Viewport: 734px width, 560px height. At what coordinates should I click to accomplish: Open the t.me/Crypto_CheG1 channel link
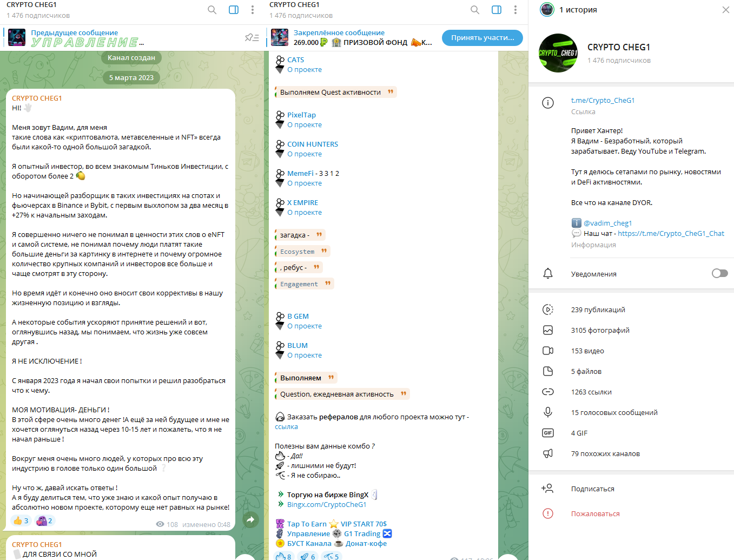tap(603, 100)
